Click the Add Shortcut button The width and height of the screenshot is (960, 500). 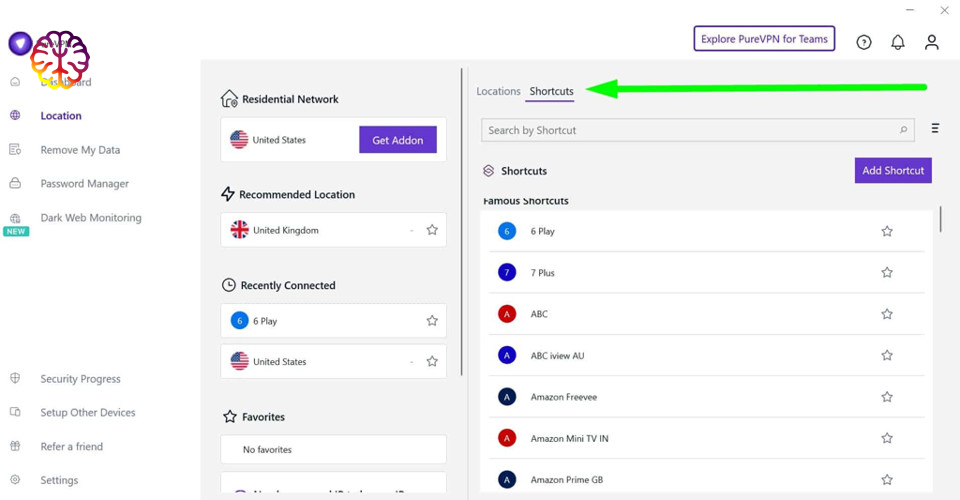893,170
